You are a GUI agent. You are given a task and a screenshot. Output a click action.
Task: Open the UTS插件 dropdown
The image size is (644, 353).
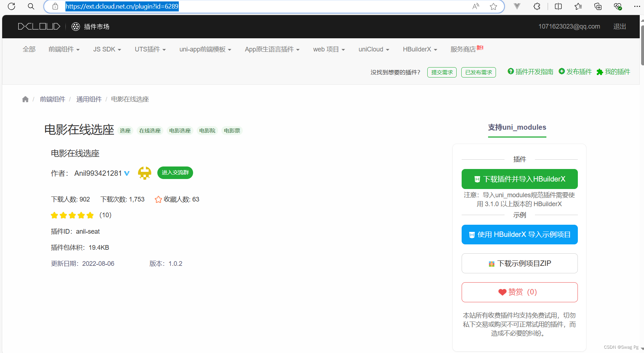pos(150,49)
